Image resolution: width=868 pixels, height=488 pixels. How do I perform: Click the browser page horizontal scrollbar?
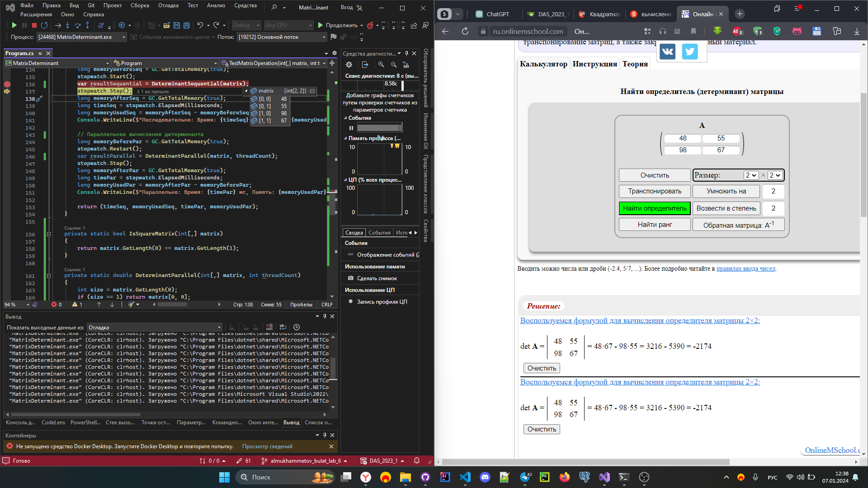click(x=586, y=462)
